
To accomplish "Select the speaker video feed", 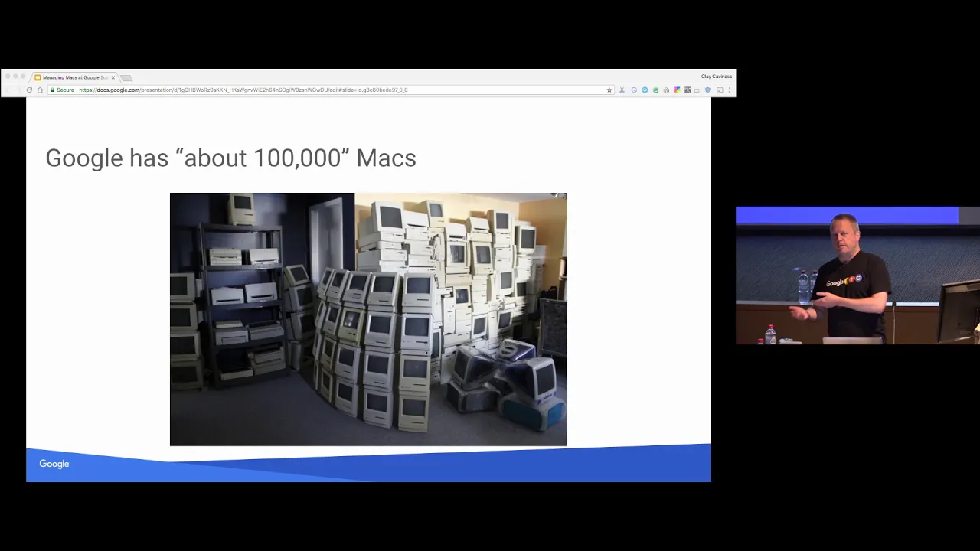I will pos(857,275).
